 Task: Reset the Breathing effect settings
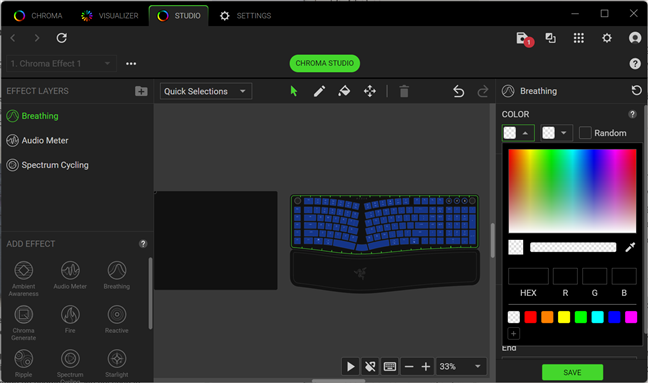click(x=636, y=90)
